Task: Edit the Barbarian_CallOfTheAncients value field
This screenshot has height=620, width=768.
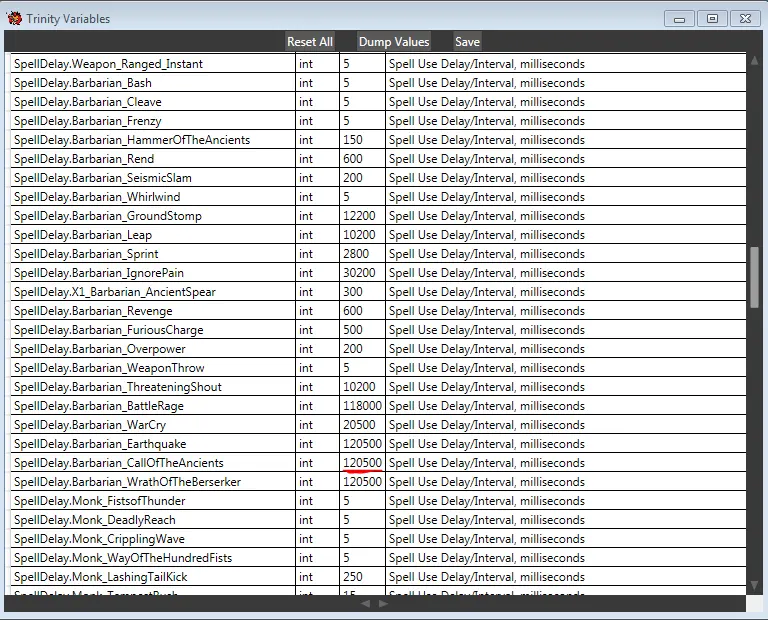Action: (362, 463)
